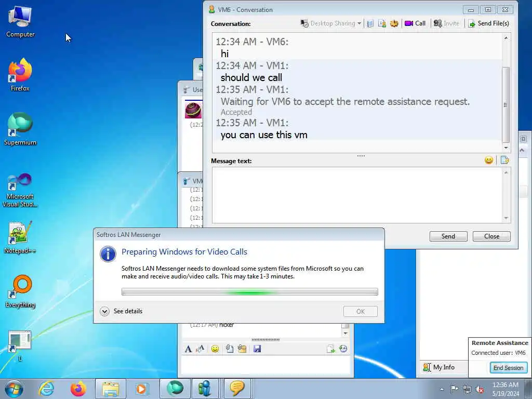
Task: Send the message with the Send button
Action: 448,236
